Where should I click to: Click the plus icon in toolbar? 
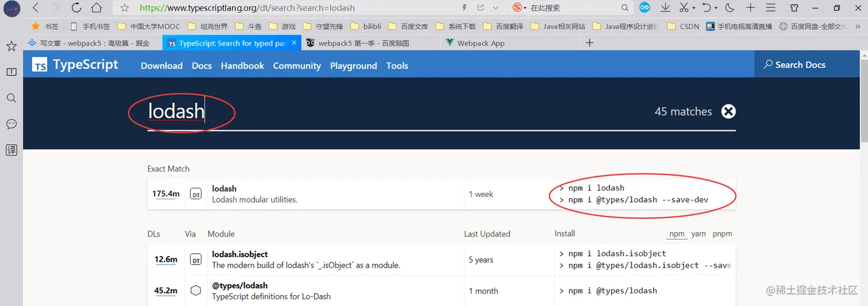[750, 7]
